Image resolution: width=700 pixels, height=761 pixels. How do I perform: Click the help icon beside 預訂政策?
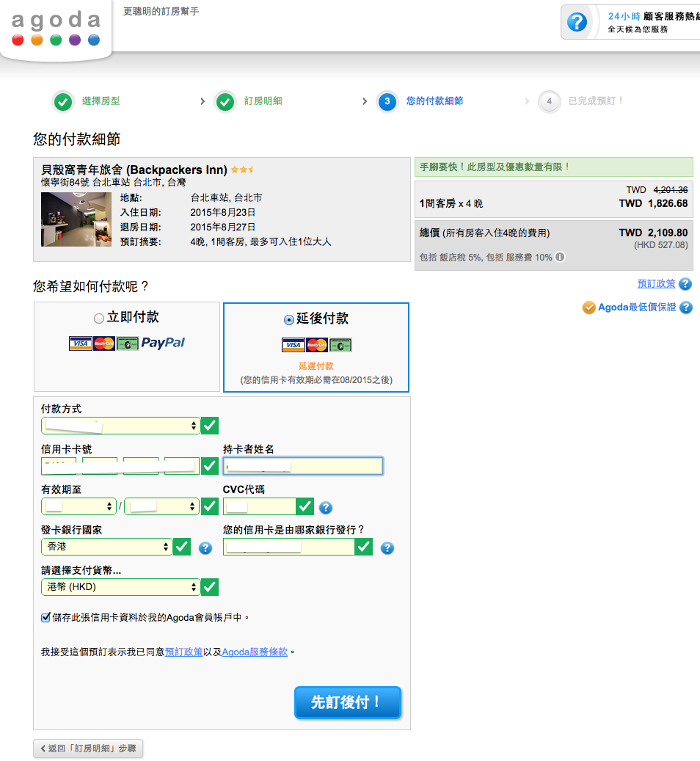(x=685, y=284)
